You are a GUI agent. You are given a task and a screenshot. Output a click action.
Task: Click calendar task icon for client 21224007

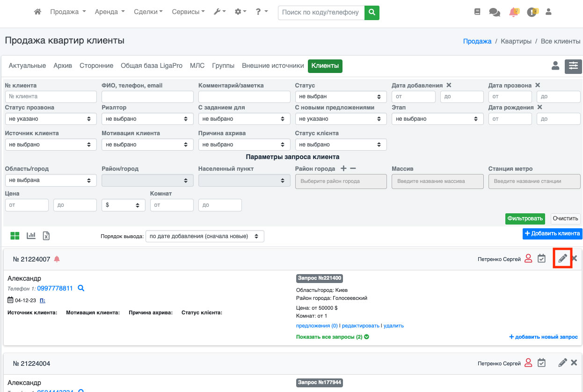[x=541, y=258]
